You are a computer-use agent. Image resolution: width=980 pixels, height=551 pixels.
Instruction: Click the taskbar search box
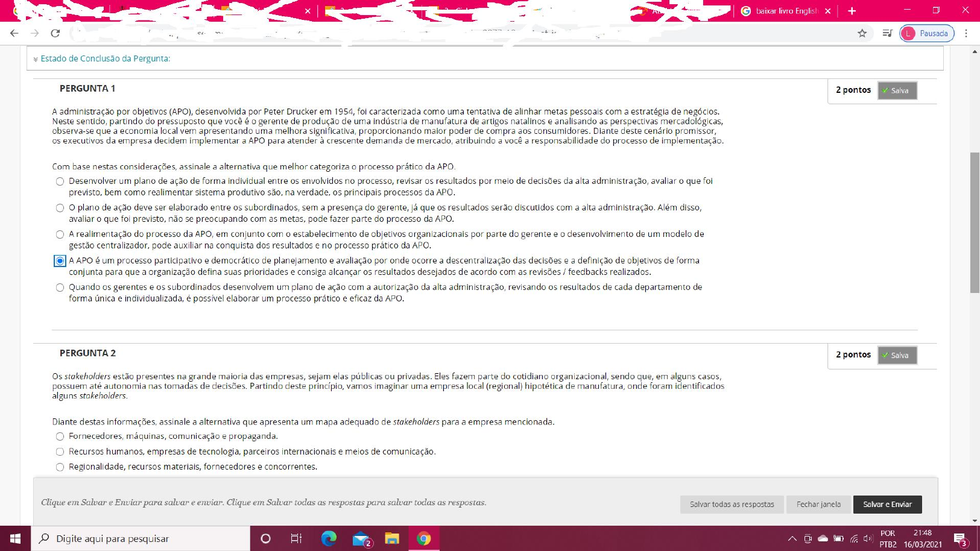click(x=140, y=538)
